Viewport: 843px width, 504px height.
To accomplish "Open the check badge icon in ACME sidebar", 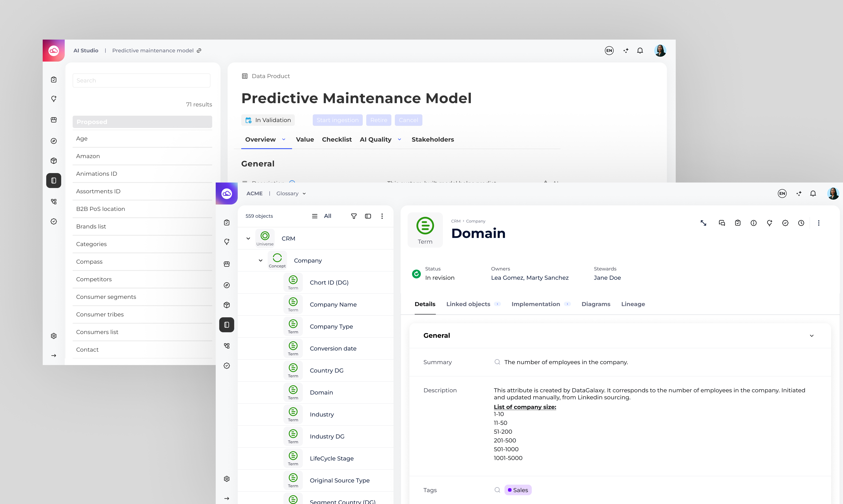I will click(227, 366).
